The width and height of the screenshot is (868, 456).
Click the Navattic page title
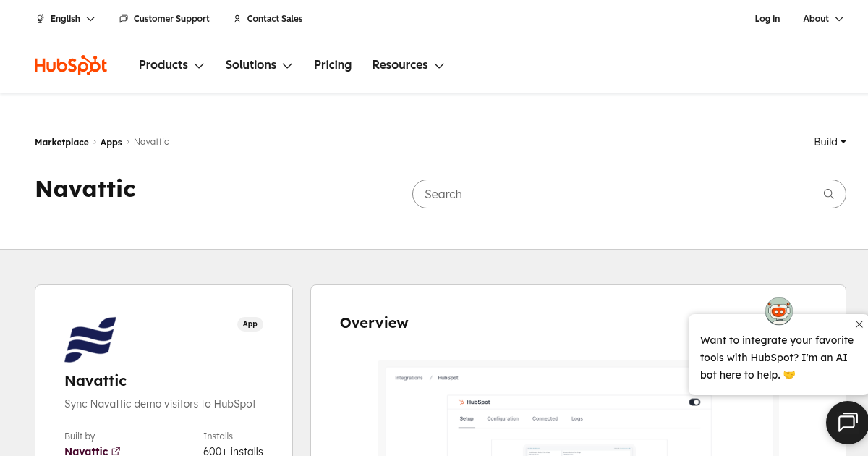pyautogui.click(x=85, y=189)
